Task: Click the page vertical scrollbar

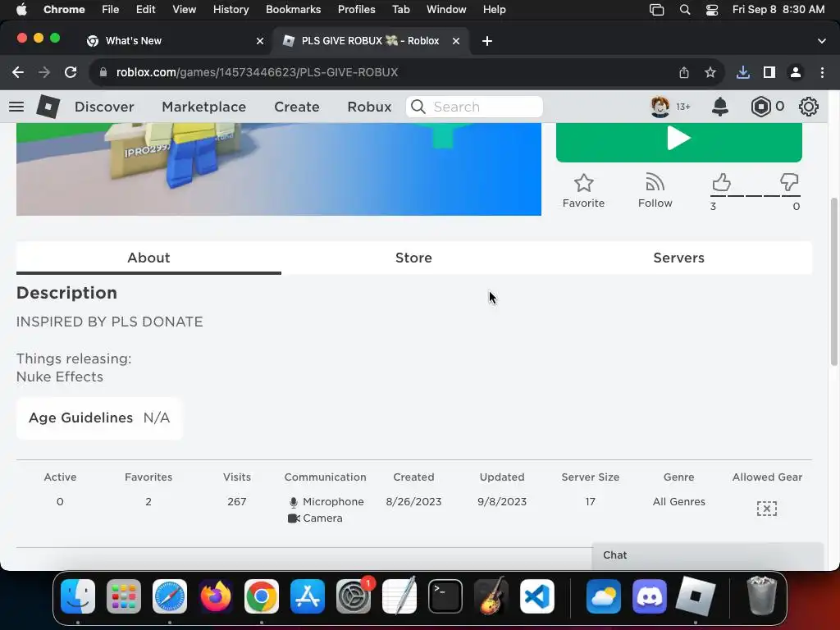Action: (x=834, y=282)
